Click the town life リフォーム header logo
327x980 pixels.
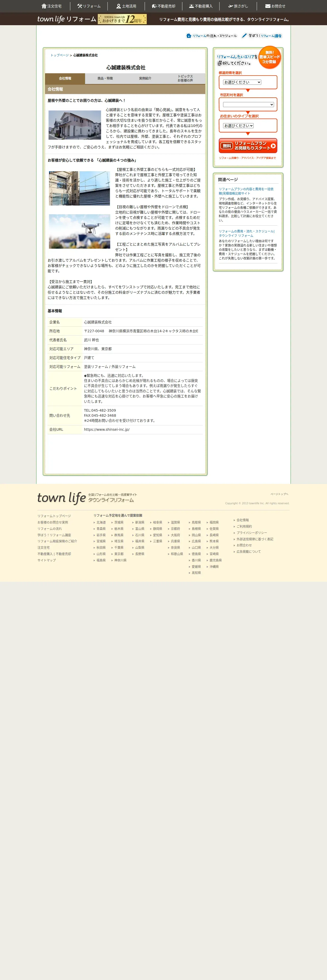point(67,19)
